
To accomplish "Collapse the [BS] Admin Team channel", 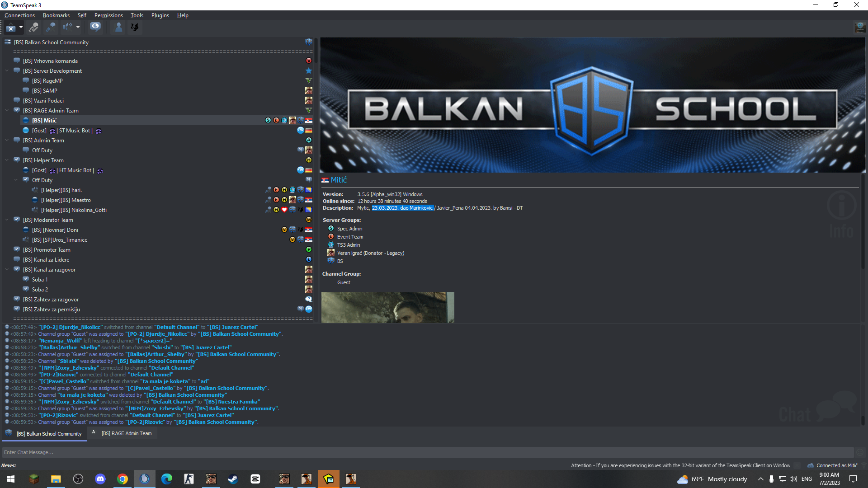I will pyautogui.click(x=7, y=140).
